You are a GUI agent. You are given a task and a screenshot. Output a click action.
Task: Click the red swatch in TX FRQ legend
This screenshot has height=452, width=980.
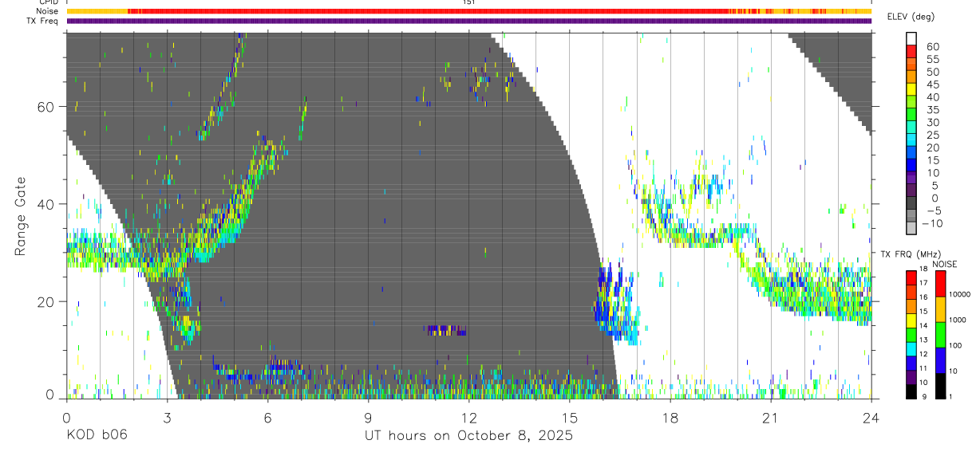[911, 277]
